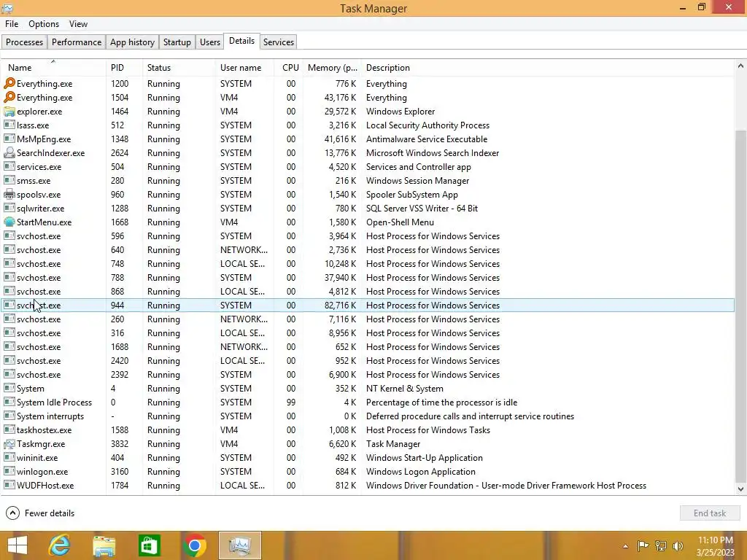
Task: Switch to the Services tab
Action: pos(278,42)
